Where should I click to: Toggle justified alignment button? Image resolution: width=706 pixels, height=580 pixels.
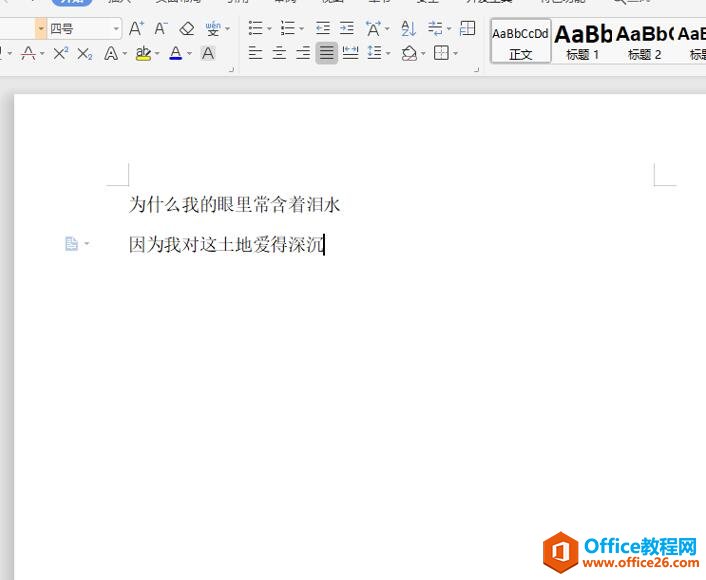(x=326, y=53)
